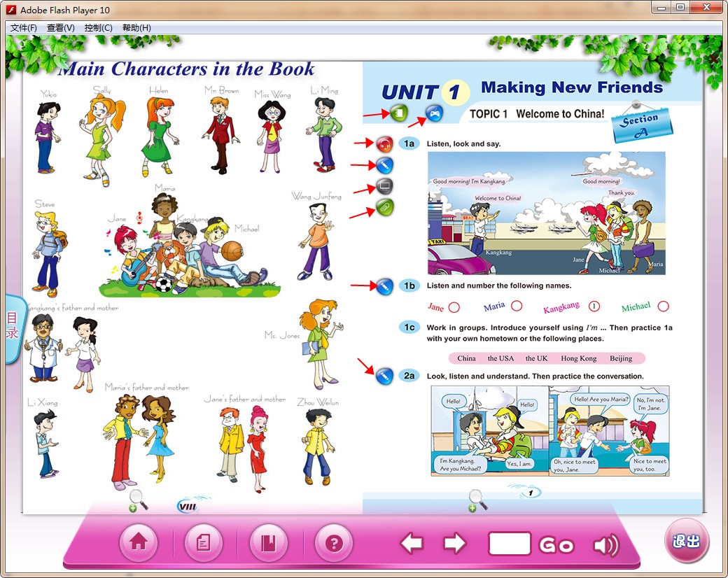Open the blue game controller icon
This screenshot has width=728, height=578.
tap(434, 113)
